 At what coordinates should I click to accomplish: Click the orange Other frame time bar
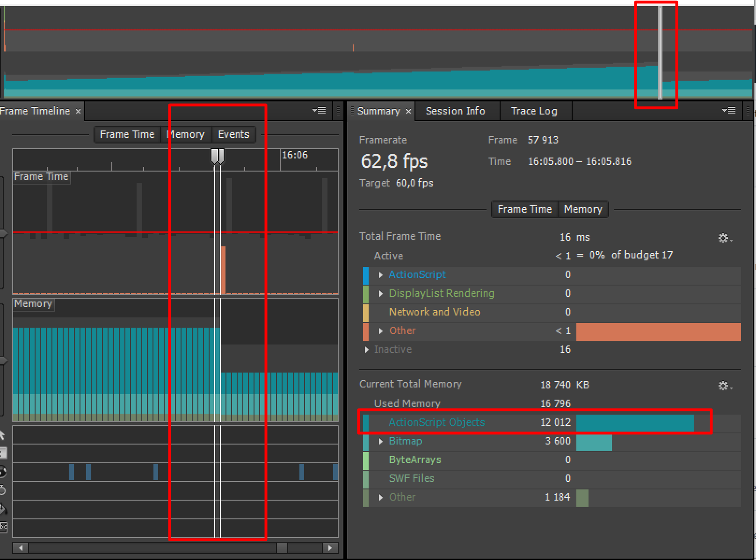point(659,331)
